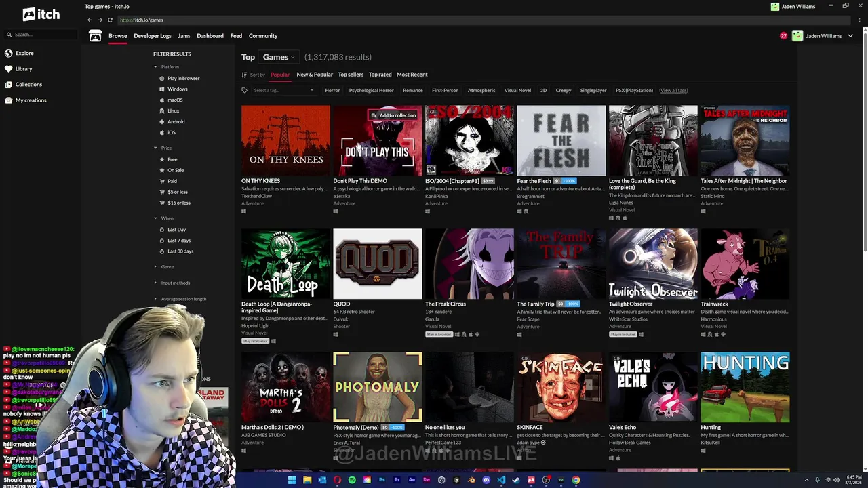
Task: Open Google Chrome from the taskbar
Action: click(576, 480)
